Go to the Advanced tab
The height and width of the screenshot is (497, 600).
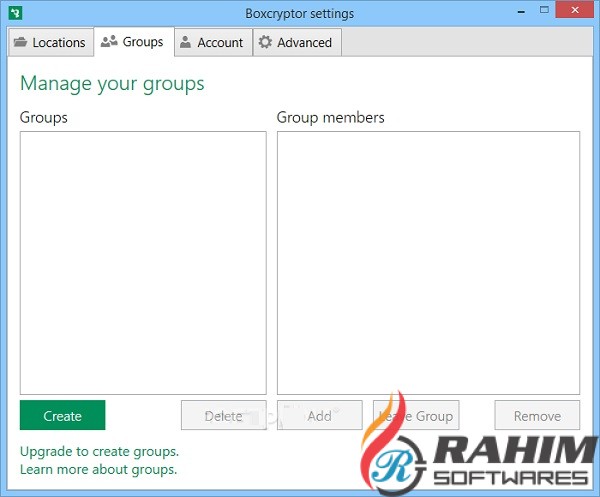coord(297,42)
